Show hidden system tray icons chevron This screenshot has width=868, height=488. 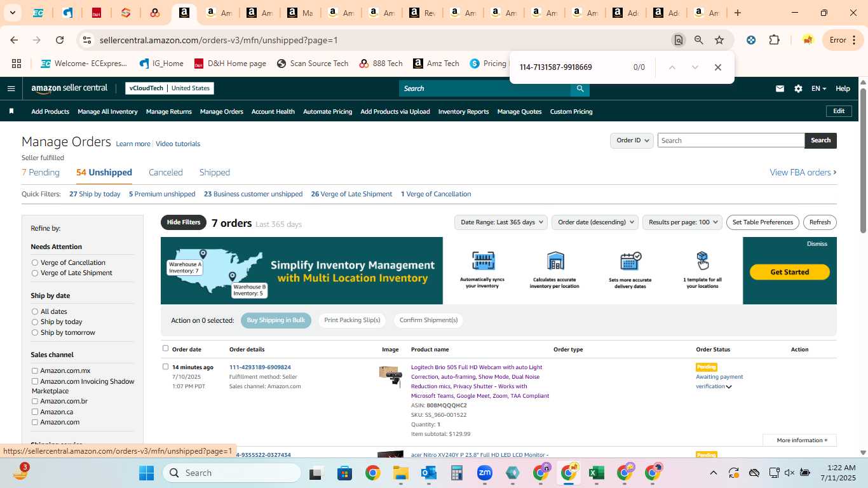[713, 473]
